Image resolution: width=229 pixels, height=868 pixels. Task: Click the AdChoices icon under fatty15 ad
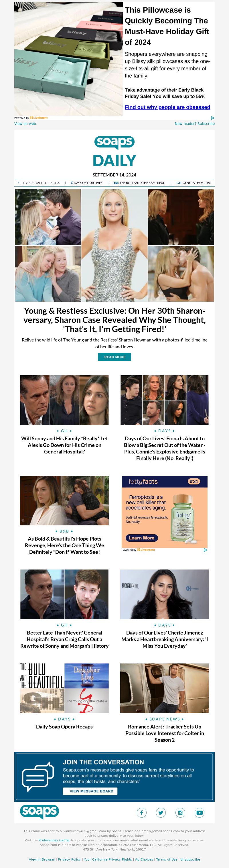206,550
